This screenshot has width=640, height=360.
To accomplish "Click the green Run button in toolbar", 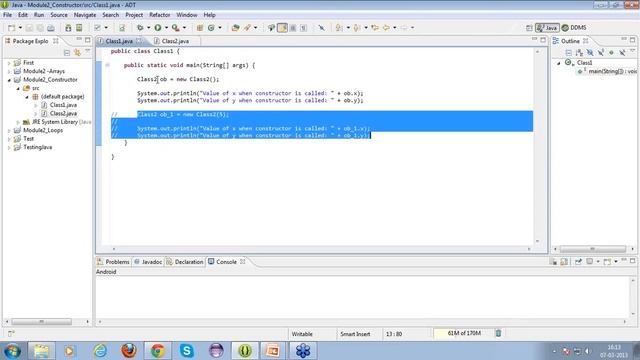I will tap(158, 28).
